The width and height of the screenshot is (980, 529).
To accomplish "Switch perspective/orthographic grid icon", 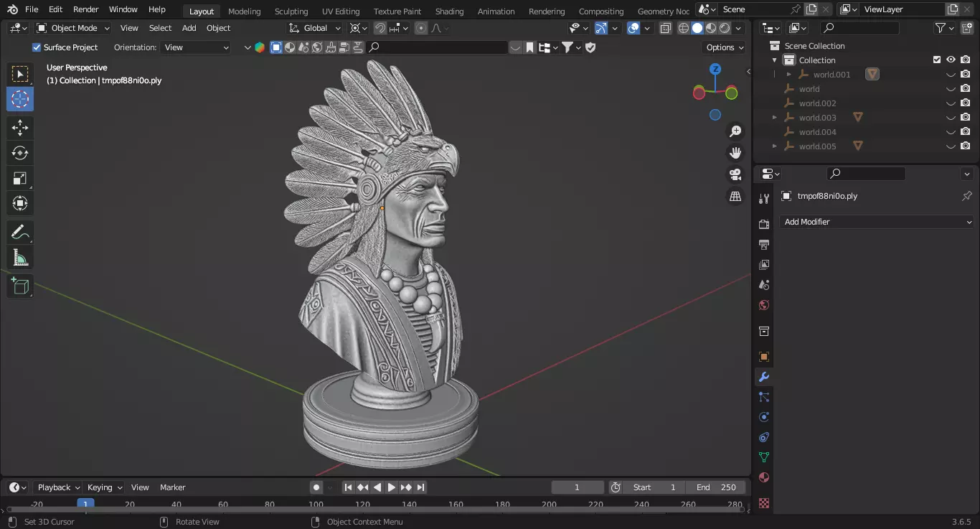I will pyautogui.click(x=735, y=196).
